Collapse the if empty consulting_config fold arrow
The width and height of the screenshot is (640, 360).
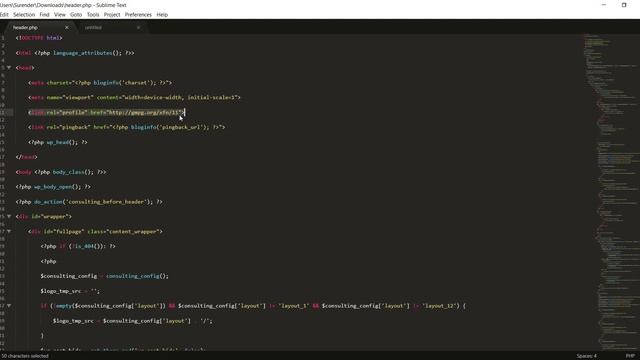coord(9,305)
